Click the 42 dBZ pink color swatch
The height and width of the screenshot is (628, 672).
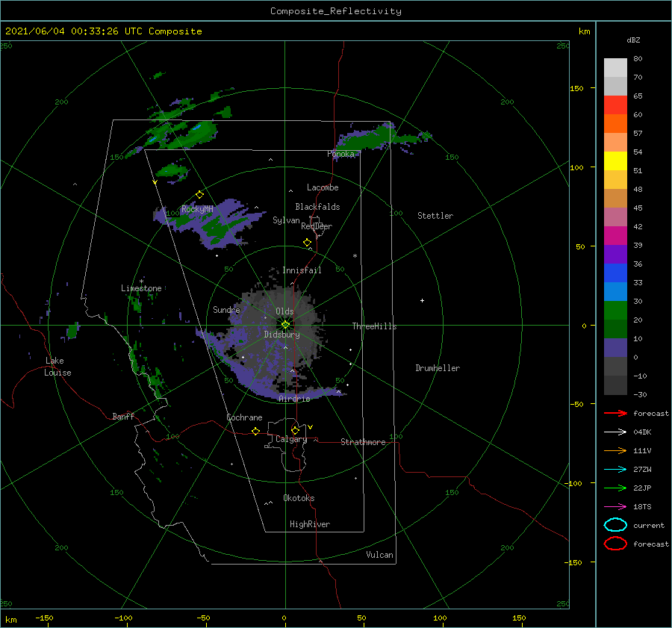[x=615, y=217]
